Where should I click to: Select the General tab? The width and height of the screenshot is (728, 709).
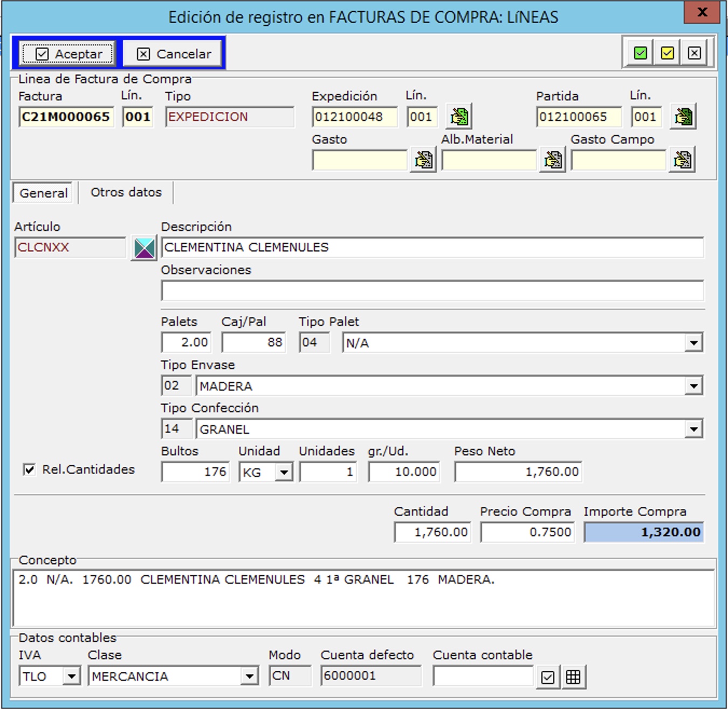click(44, 193)
